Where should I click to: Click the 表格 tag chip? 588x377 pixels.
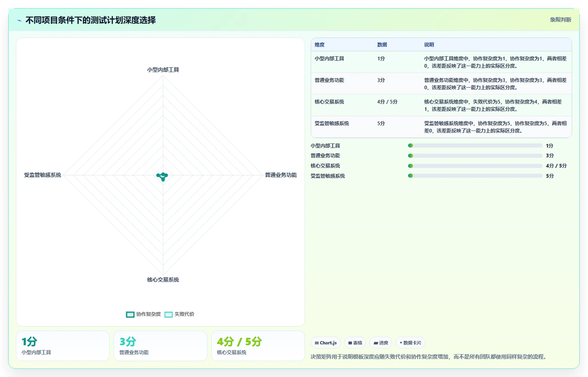[355, 343]
